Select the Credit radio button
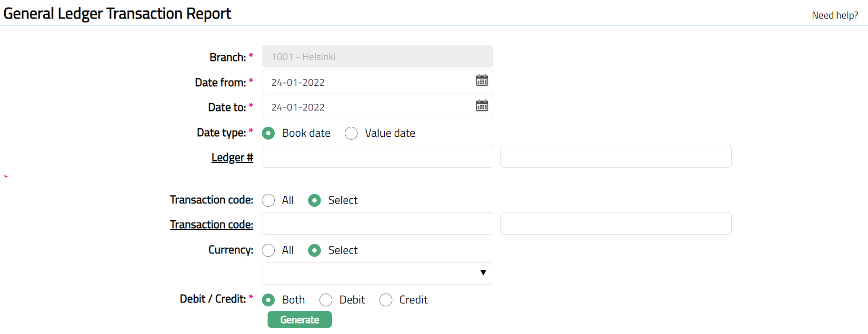Image resolution: width=868 pixels, height=334 pixels. coord(386,300)
